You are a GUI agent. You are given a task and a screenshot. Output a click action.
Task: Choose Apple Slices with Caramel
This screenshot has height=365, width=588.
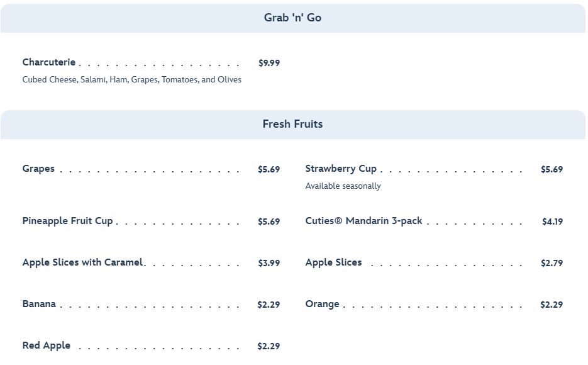(x=82, y=262)
